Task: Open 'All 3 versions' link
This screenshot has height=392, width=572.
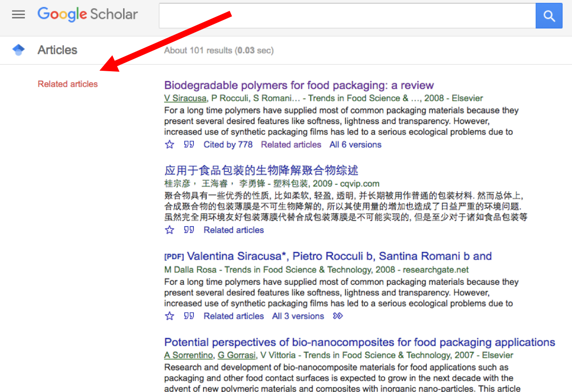Action: click(x=298, y=316)
